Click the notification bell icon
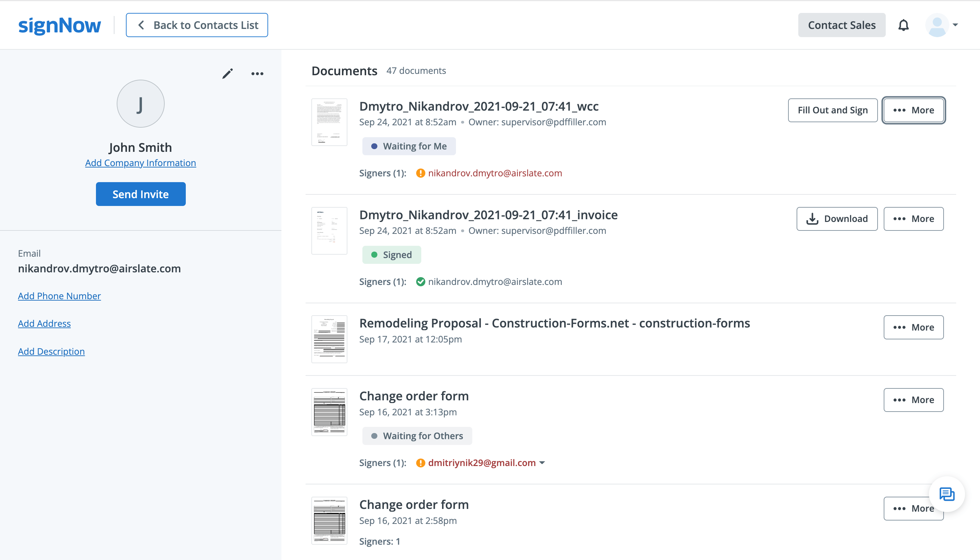The width and height of the screenshot is (980, 560). click(x=904, y=25)
